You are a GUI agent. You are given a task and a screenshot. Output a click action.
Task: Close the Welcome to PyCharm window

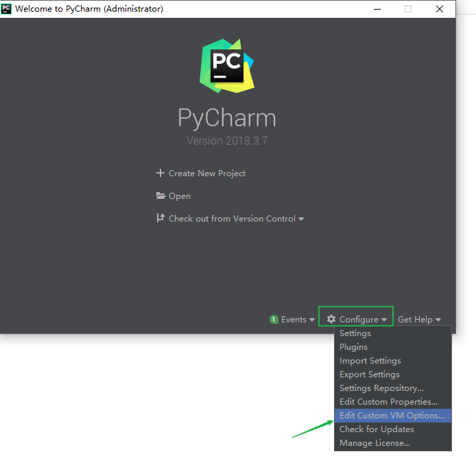[440, 9]
